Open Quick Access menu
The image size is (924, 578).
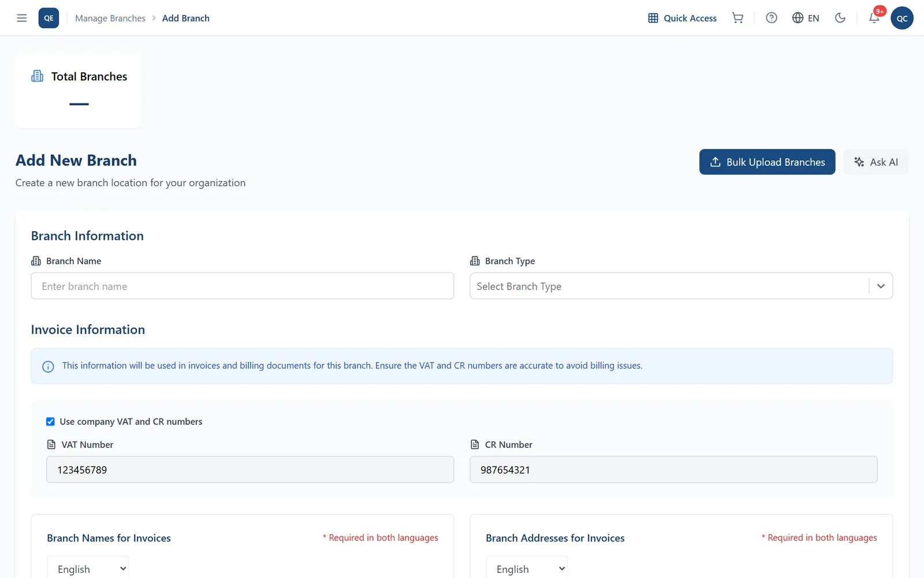pos(683,18)
